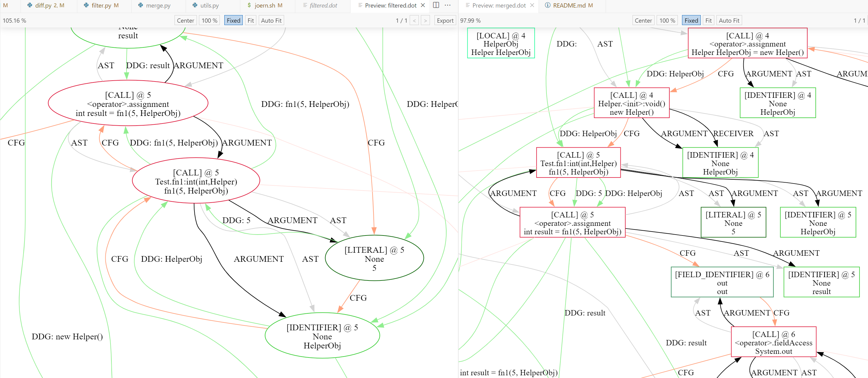Viewport: 868px width, 378px height.
Task: Click the diff.py Python file icon
Action: coord(30,5)
